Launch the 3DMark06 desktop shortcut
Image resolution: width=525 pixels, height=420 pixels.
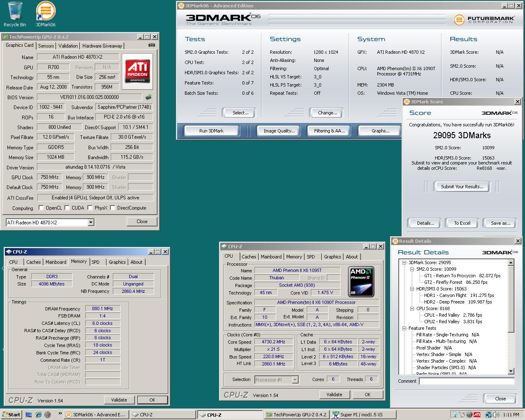click(x=46, y=14)
